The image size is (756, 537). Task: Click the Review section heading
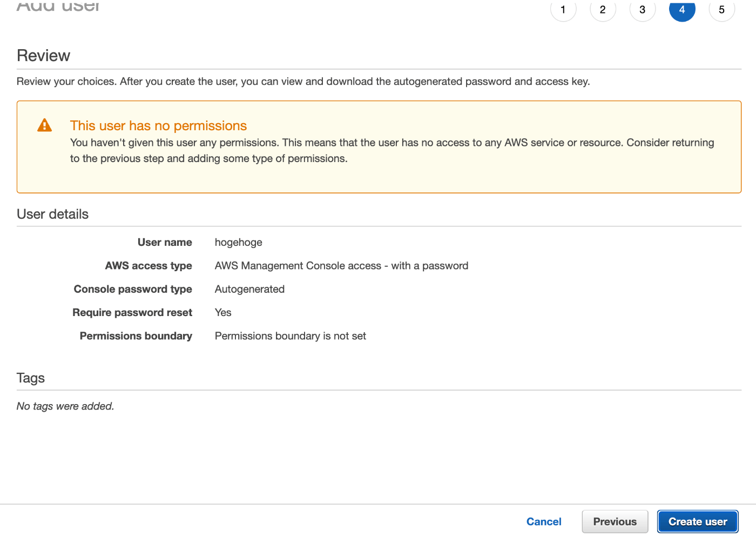pyautogui.click(x=43, y=56)
